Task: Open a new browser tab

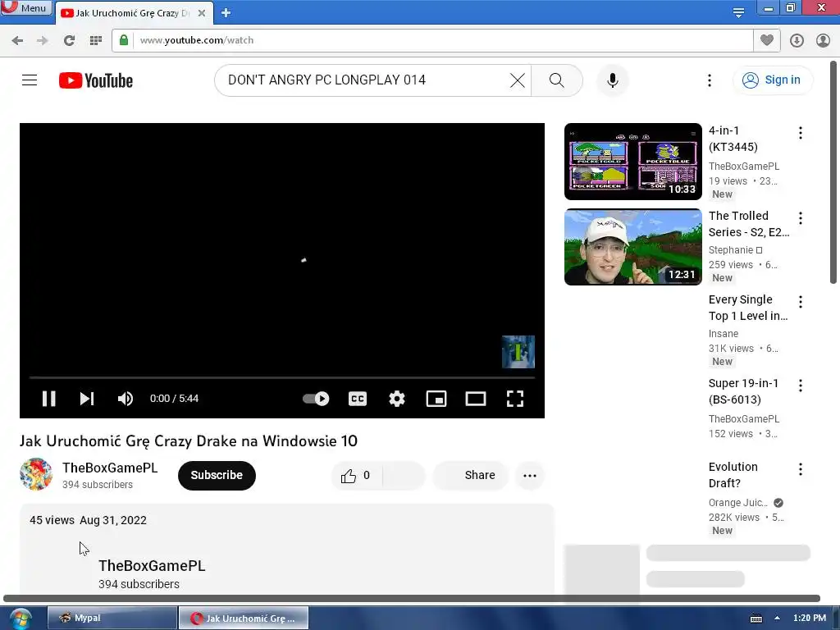Action: 226,13
